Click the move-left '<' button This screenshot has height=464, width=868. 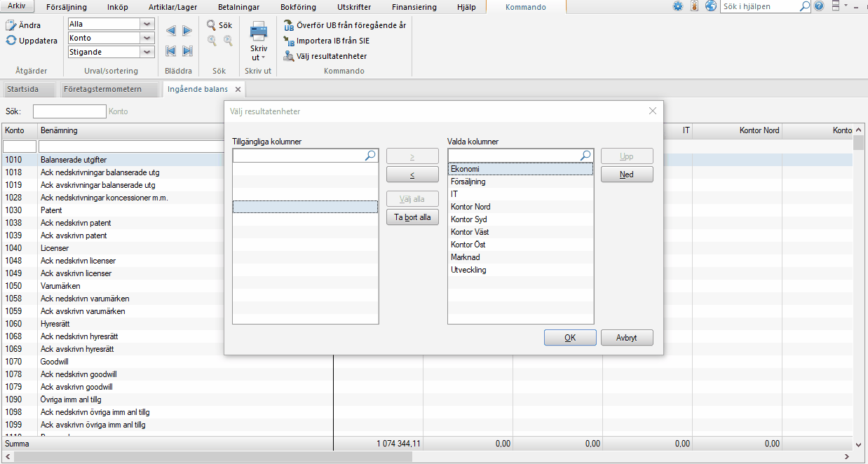point(412,175)
